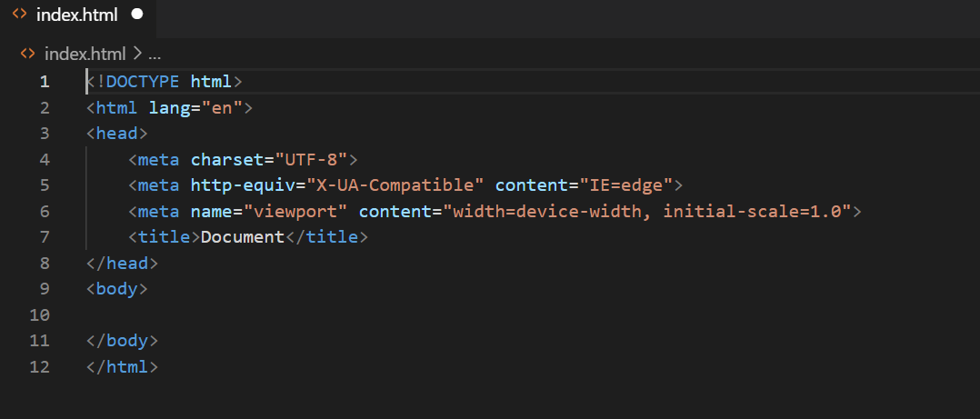The height and width of the screenshot is (419, 980).
Task: Click the name attribute on line 6
Action: click(x=211, y=211)
